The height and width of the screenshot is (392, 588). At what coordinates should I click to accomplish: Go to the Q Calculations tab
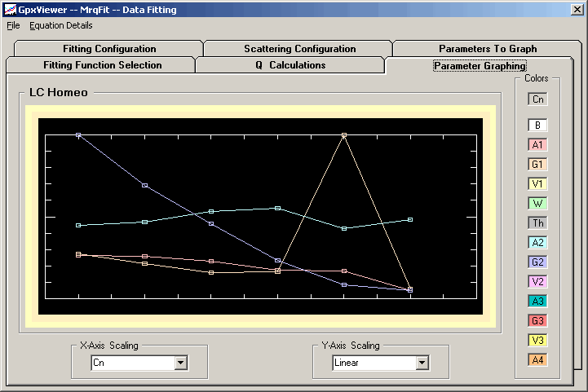[290, 65]
